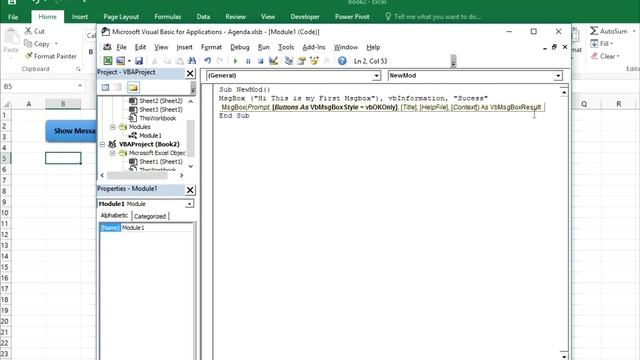Click the Redo icon in the VBA toolbar
The image size is (640, 360).
click(x=220, y=61)
